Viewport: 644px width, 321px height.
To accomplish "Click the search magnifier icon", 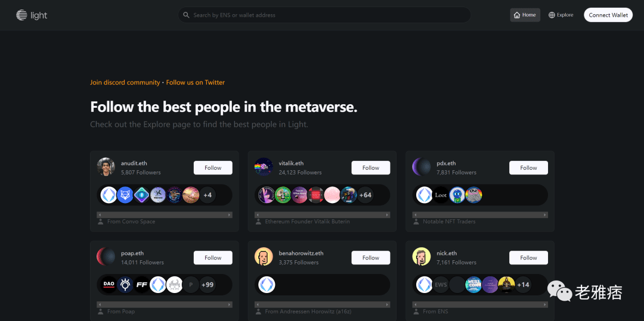I will pyautogui.click(x=186, y=15).
